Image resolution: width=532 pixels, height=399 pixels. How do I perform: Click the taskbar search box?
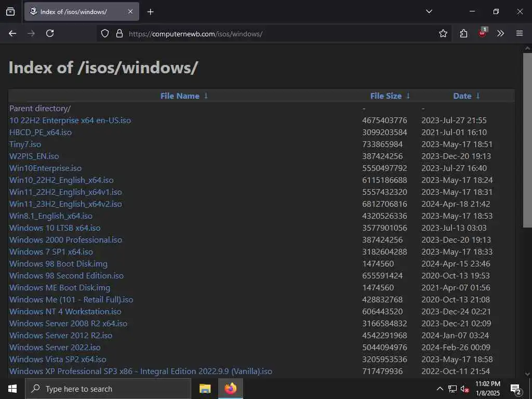[x=108, y=389]
